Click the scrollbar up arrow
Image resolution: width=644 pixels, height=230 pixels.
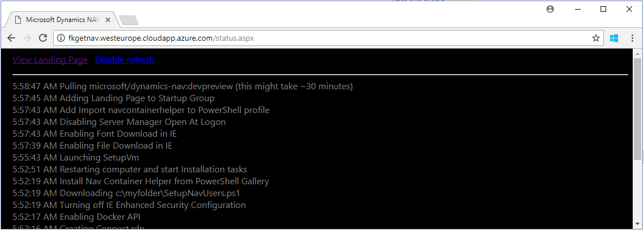tap(638, 53)
